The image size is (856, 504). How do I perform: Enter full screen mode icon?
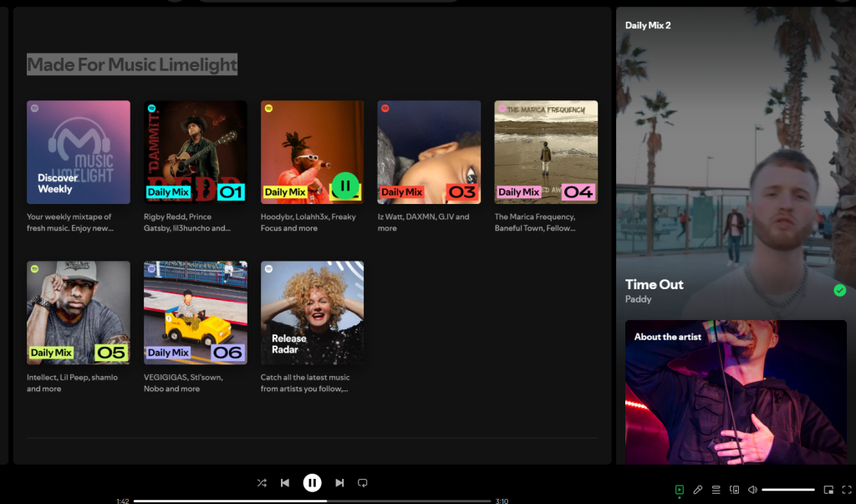coord(847,490)
